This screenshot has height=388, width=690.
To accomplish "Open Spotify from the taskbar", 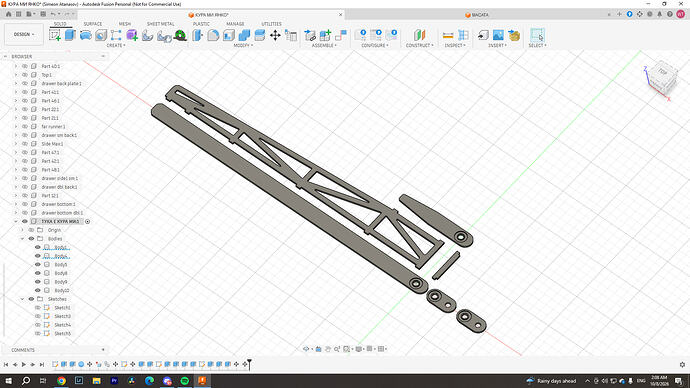I will click(184, 381).
